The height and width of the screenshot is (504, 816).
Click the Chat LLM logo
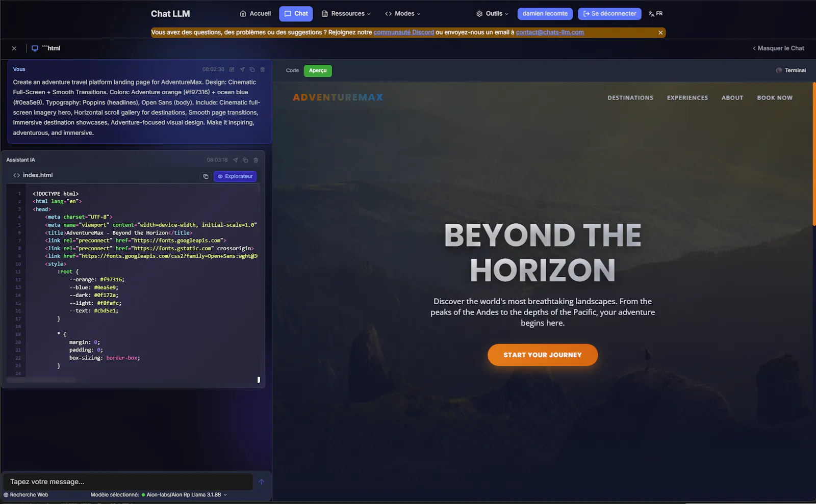(x=170, y=14)
